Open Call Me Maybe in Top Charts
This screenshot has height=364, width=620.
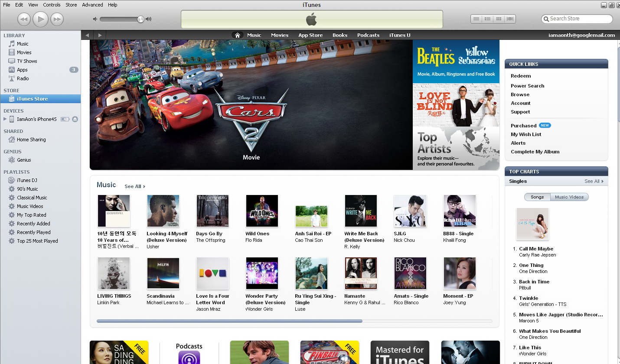536,249
